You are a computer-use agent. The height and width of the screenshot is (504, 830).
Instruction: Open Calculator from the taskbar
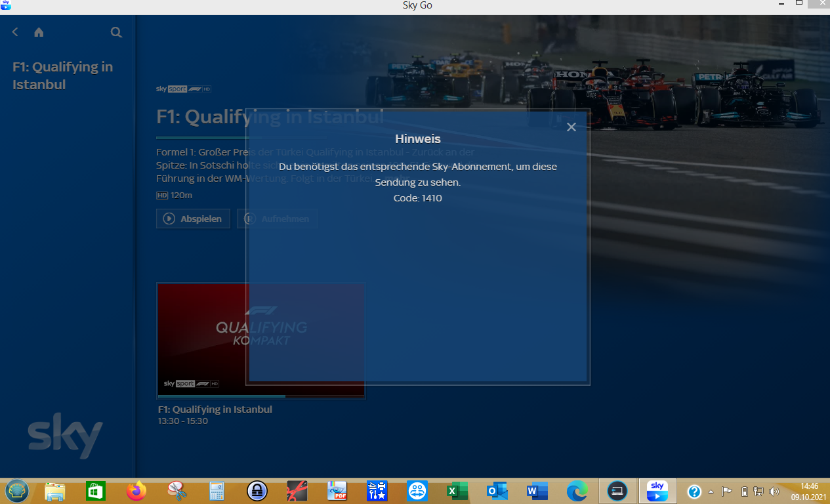[217, 491]
